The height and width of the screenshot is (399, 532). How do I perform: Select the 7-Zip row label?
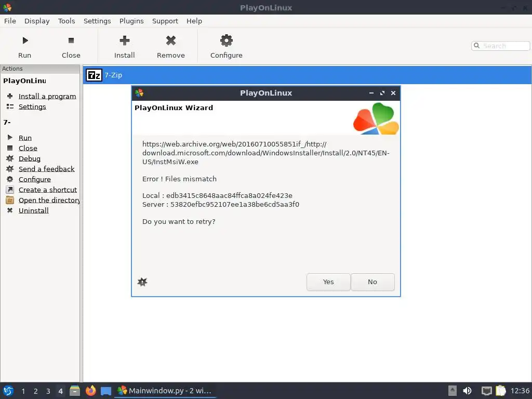pos(113,75)
